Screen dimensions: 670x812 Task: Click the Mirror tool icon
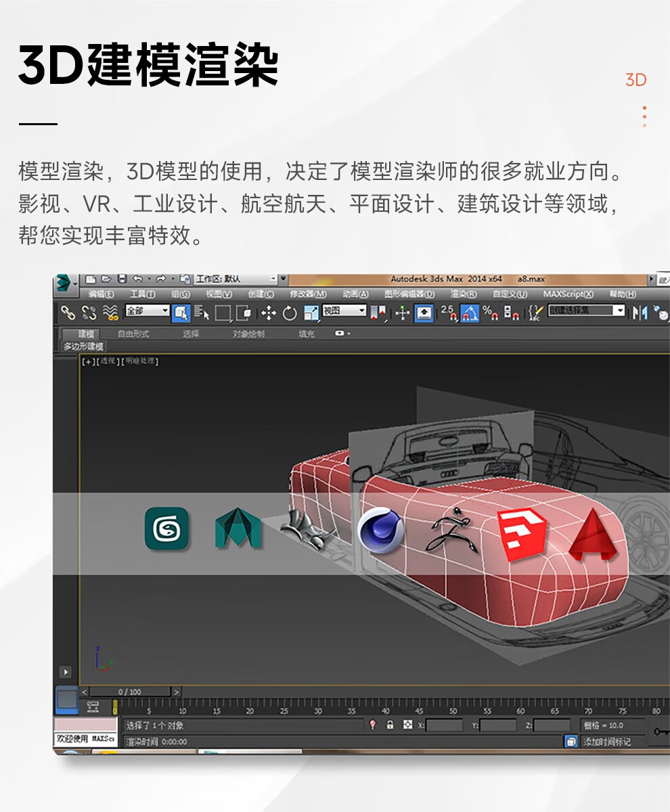[x=639, y=313]
